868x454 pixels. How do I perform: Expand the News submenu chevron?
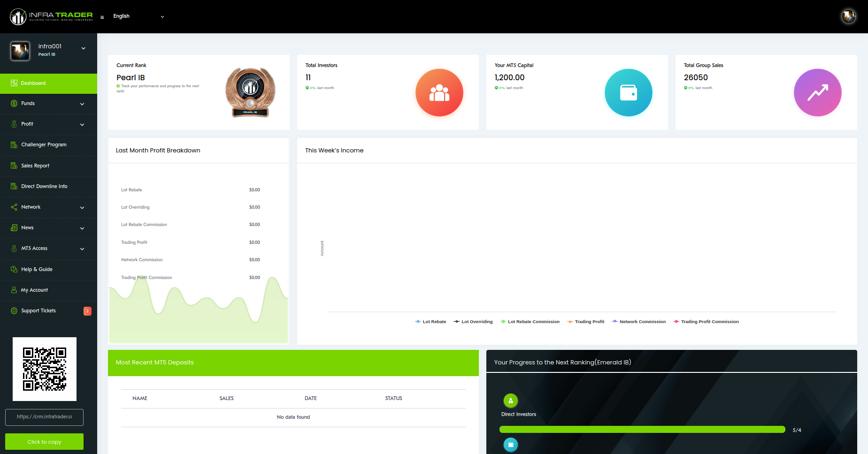(82, 228)
